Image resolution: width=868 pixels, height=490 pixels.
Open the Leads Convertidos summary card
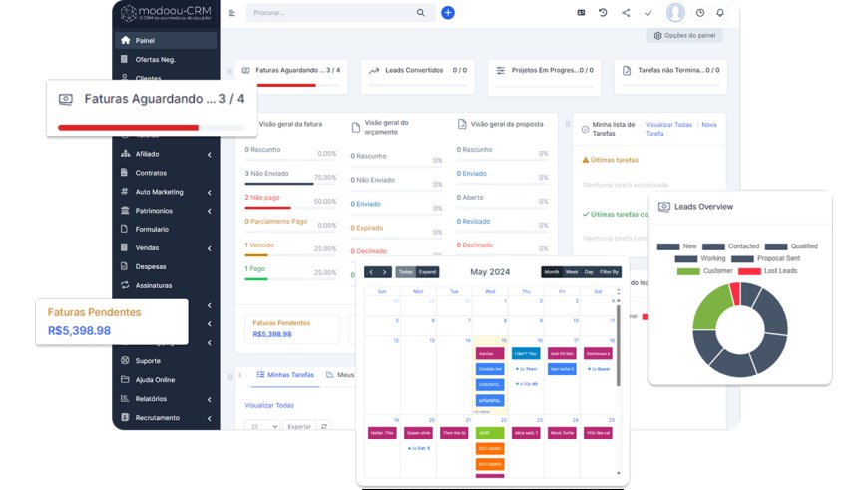click(418, 76)
